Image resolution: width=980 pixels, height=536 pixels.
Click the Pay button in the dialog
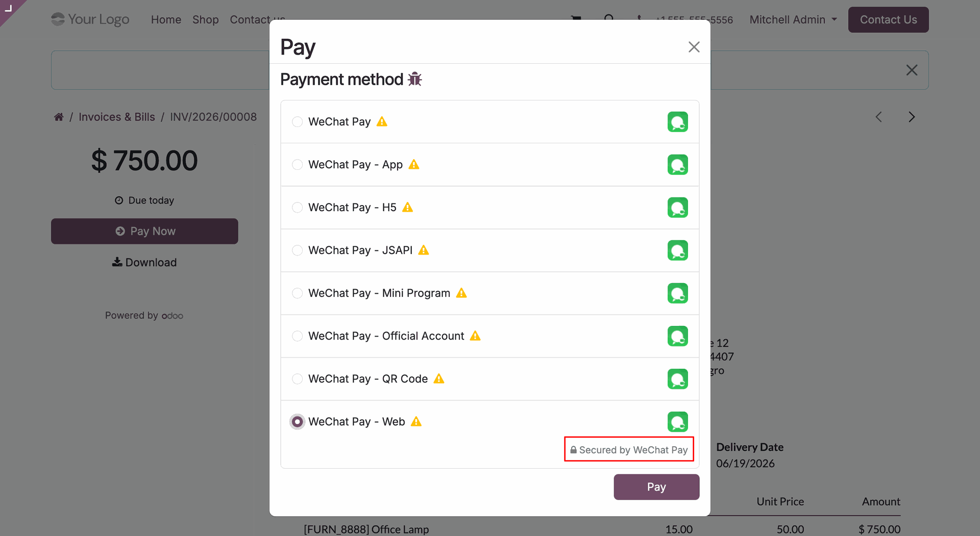tap(656, 487)
